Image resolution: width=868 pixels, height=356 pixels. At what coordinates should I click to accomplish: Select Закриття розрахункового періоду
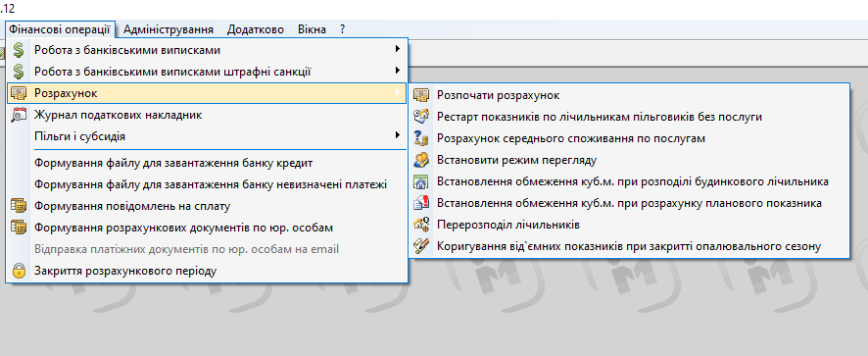[207, 271]
